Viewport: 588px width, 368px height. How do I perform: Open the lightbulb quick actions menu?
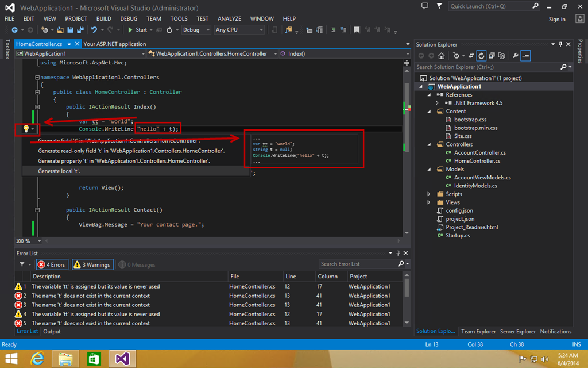tap(28, 129)
